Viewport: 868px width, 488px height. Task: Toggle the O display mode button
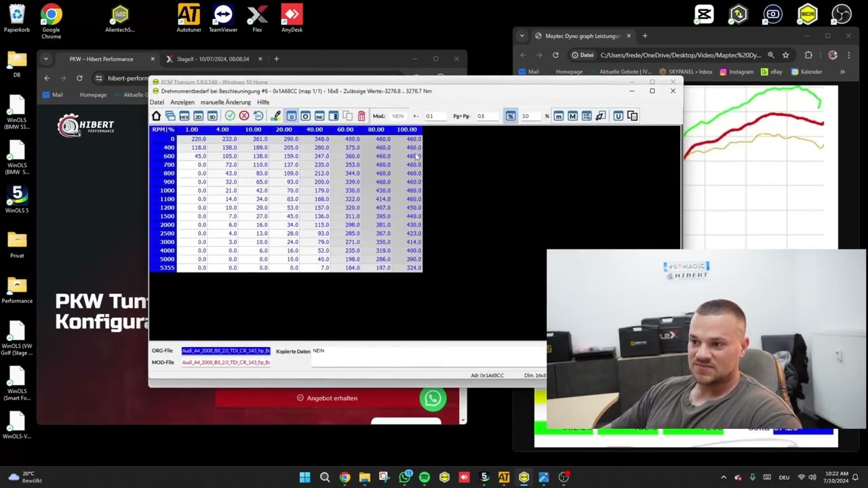pyautogui.click(x=305, y=116)
